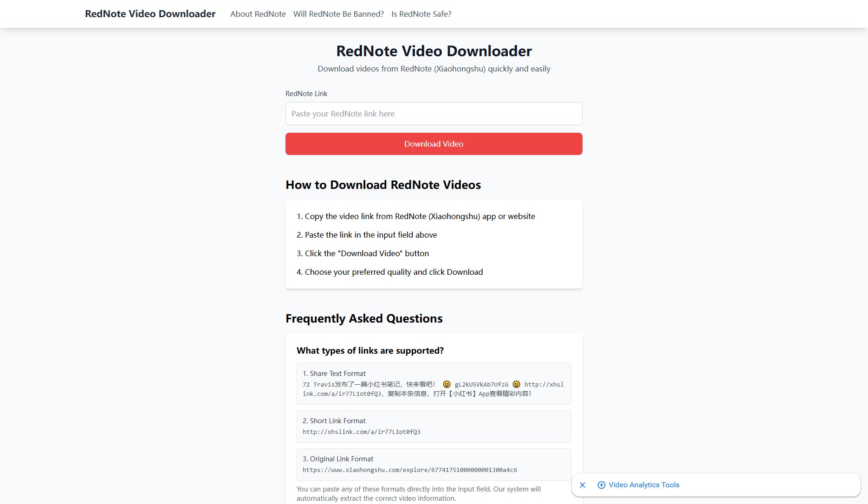
Task: Open Is RedNote Safe? nav link
Action: coord(421,14)
